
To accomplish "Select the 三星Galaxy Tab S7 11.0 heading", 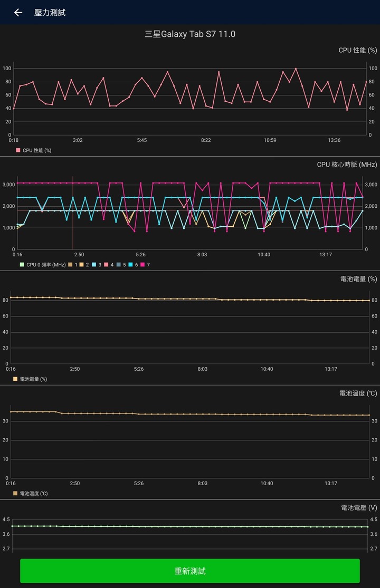I will pyautogui.click(x=190, y=34).
